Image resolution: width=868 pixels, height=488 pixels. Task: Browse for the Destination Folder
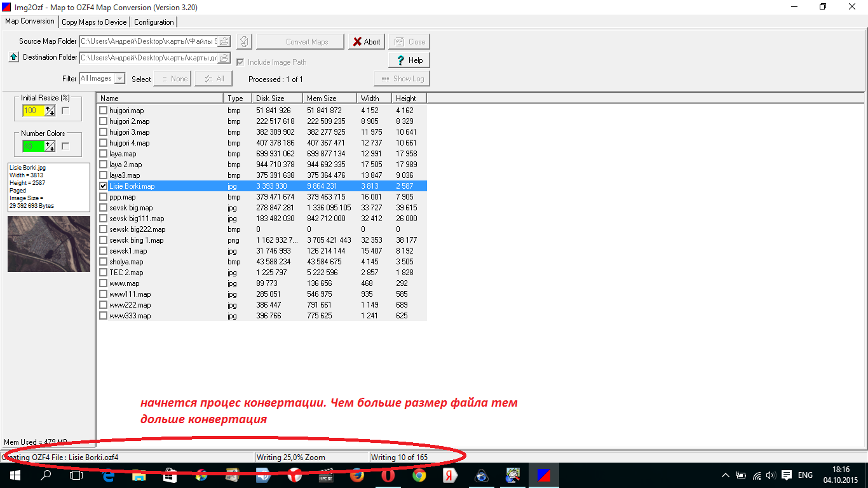224,58
